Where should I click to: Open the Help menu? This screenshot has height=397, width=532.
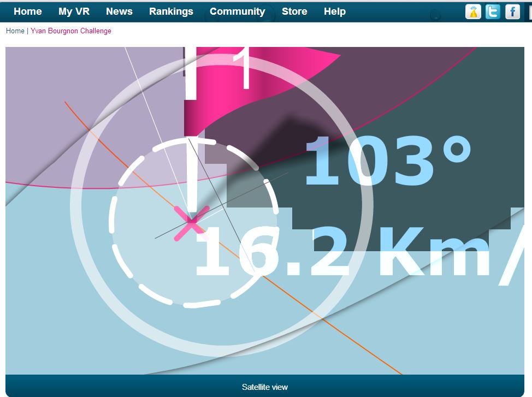334,11
